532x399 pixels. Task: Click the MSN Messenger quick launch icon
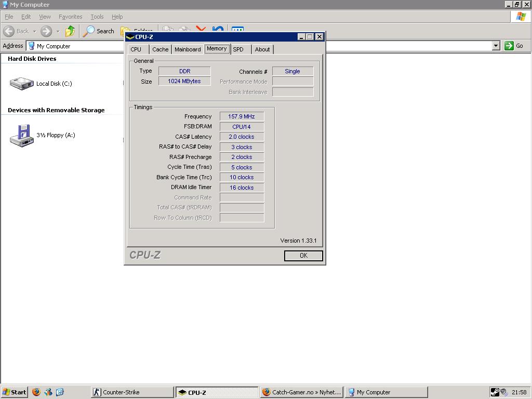(x=48, y=392)
